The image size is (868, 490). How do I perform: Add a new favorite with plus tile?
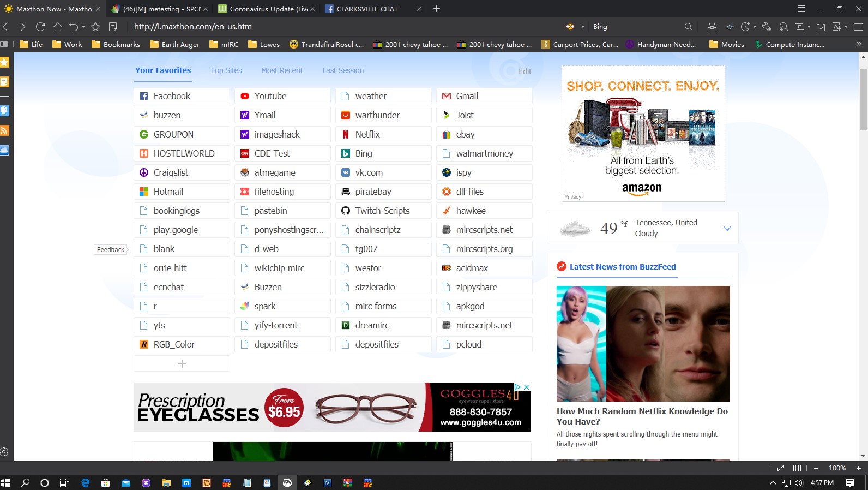pyautogui.click(x=182, y=363)
